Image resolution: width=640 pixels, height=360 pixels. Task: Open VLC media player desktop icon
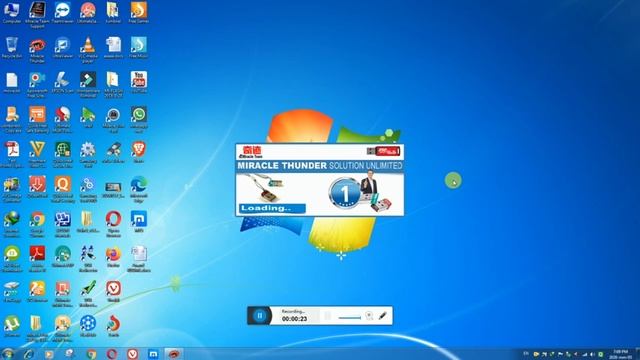[88, 50]
